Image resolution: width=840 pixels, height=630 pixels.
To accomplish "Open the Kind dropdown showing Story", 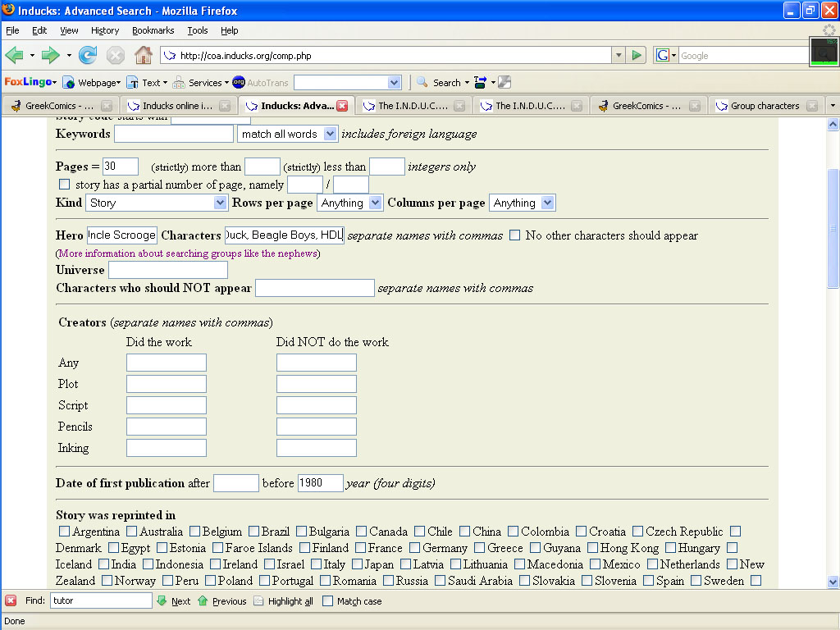I will tap(157, 203).
